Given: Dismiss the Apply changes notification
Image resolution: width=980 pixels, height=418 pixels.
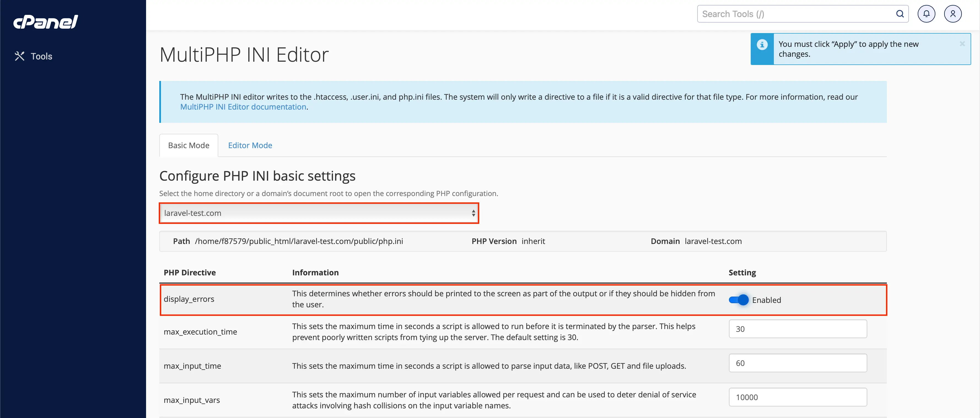Looking at the screenshot, I should coord(962,44).
